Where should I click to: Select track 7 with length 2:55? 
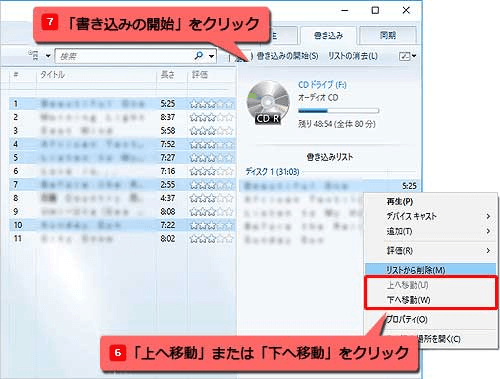pyautogui.click(x=122, y=185)
